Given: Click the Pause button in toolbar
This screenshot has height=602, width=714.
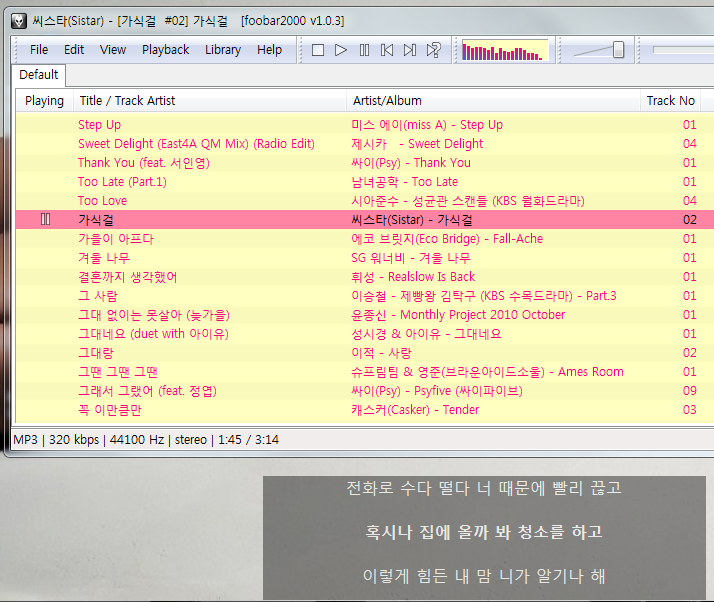Looking at the screenshot, I should pyautogui.click(x=364, y=50).
